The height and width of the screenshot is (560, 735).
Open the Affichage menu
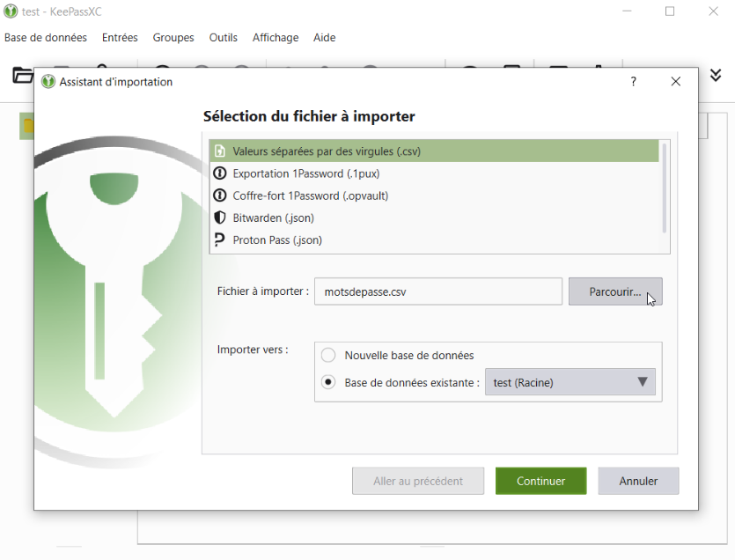276,38
